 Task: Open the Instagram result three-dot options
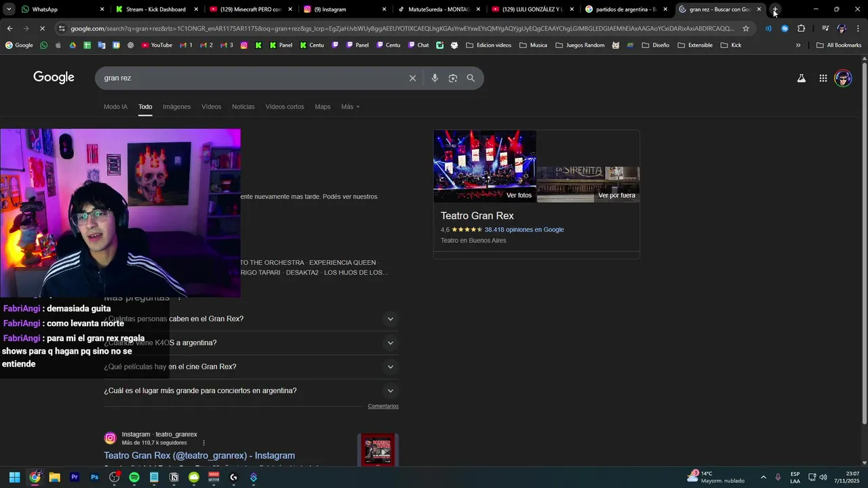(x=203, y=443)
